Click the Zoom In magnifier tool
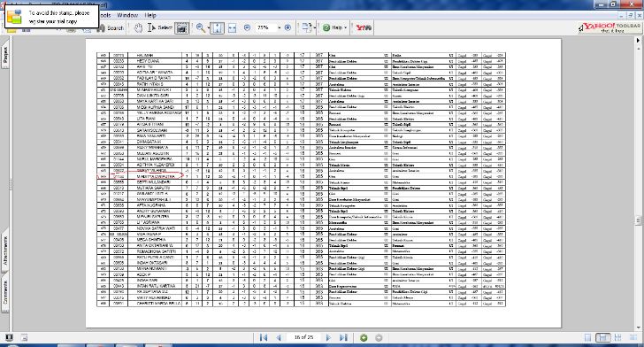The image size is (644, 347). click(201, 28)
